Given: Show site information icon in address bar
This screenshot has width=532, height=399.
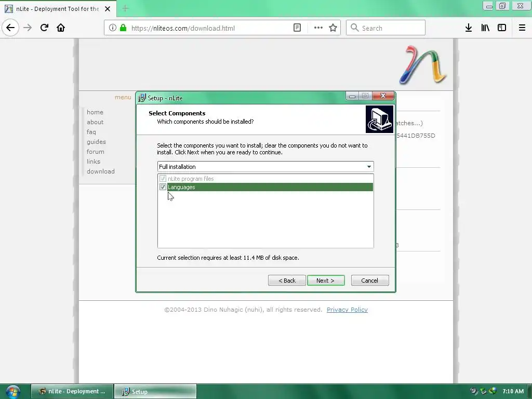Looking at the screenshot, I should [113, 28].
